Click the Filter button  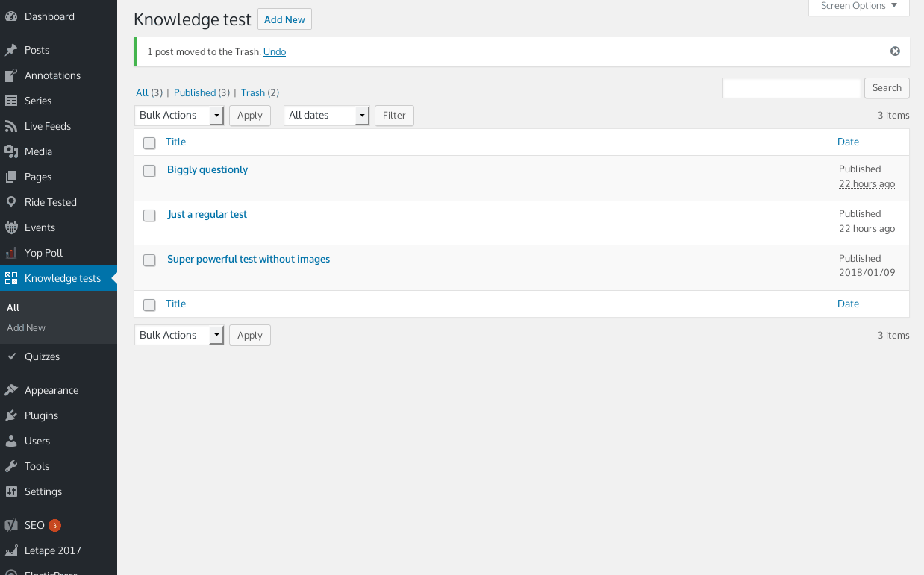[x=394, y=115]
